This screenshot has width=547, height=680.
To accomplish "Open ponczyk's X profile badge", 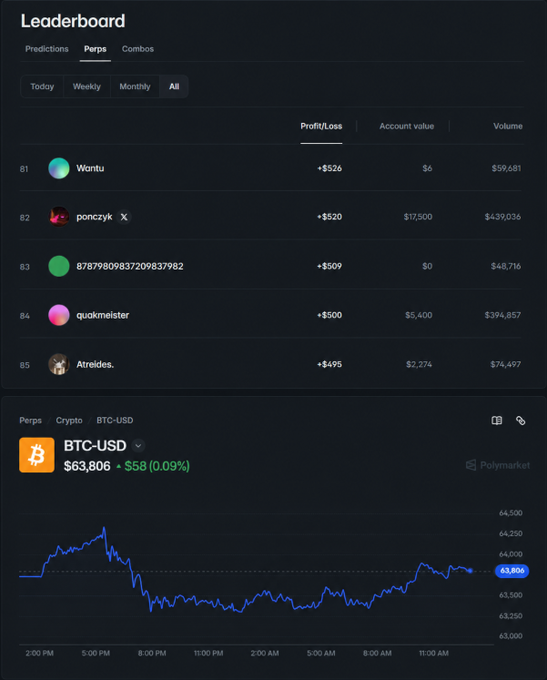I will coord(124,217).
